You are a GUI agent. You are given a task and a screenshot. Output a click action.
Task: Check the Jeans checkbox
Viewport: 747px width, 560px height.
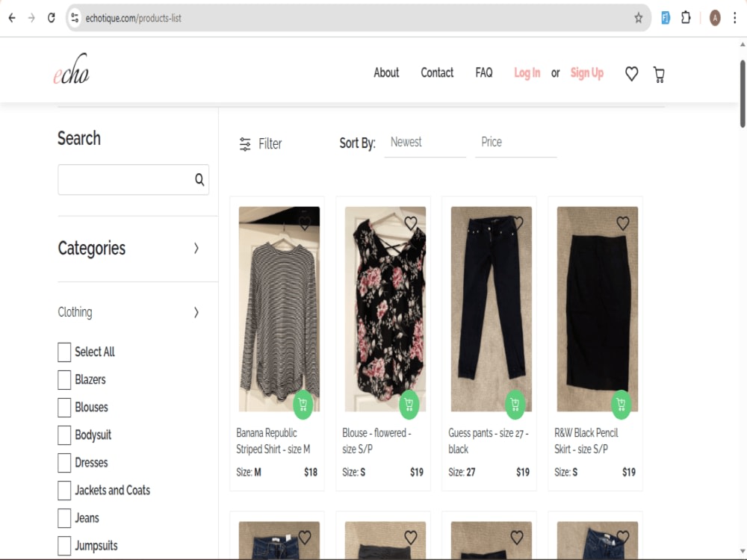(64, 518)
